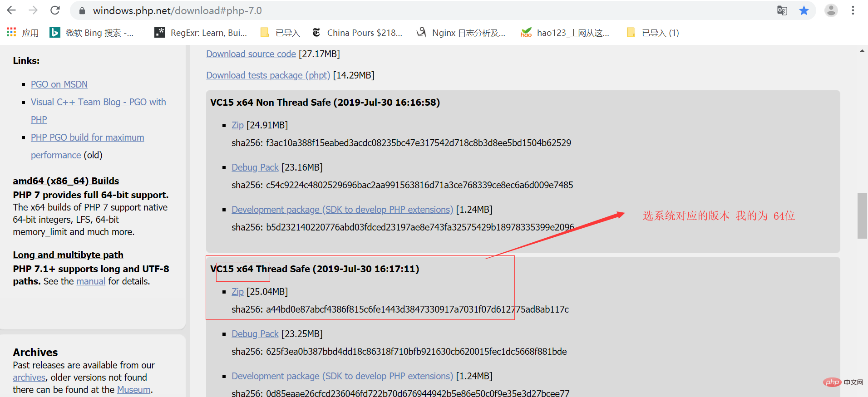Click the vertical scrollbar thumb

(862, 216)
